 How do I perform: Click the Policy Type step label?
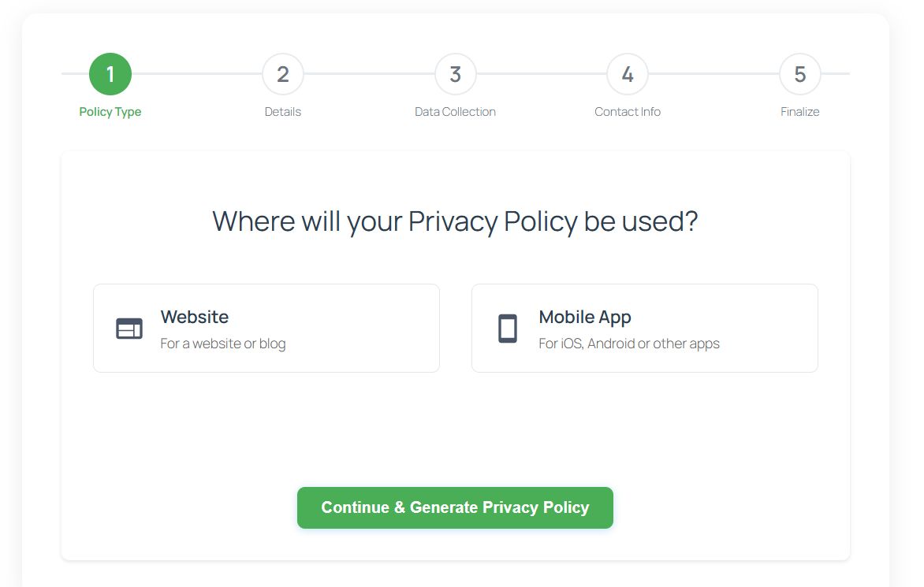click(110, 112)
